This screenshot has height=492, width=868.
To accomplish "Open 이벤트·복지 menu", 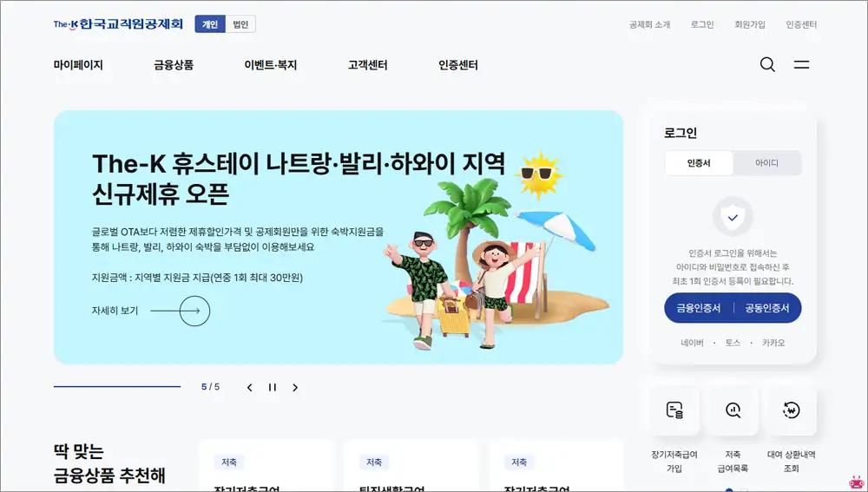I will coord(271,65).
